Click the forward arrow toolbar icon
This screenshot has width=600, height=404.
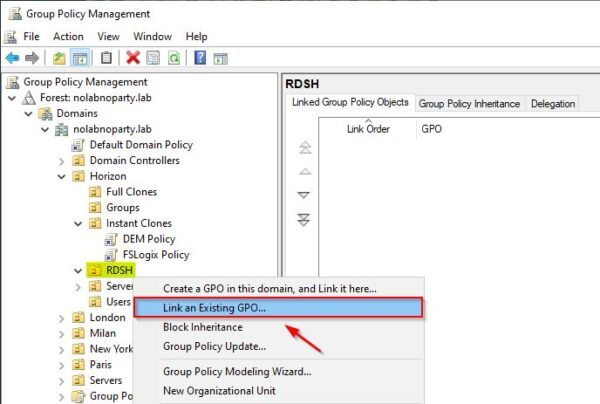(x=32, y=58)
